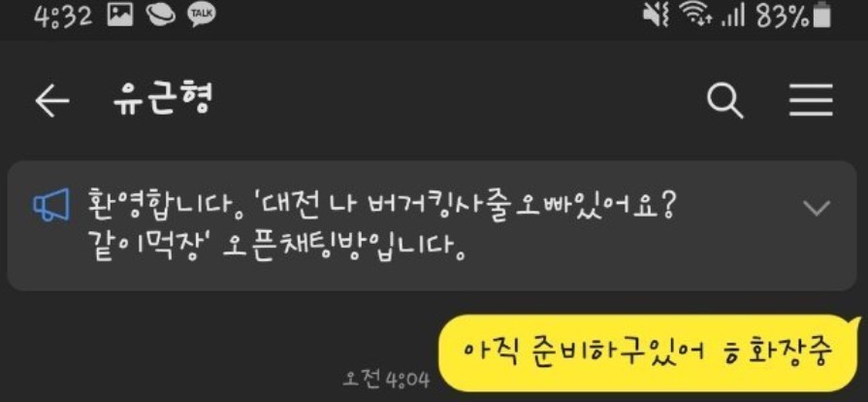Open the chat room hamburger menu
868x402 pixels.
[811, 100]
